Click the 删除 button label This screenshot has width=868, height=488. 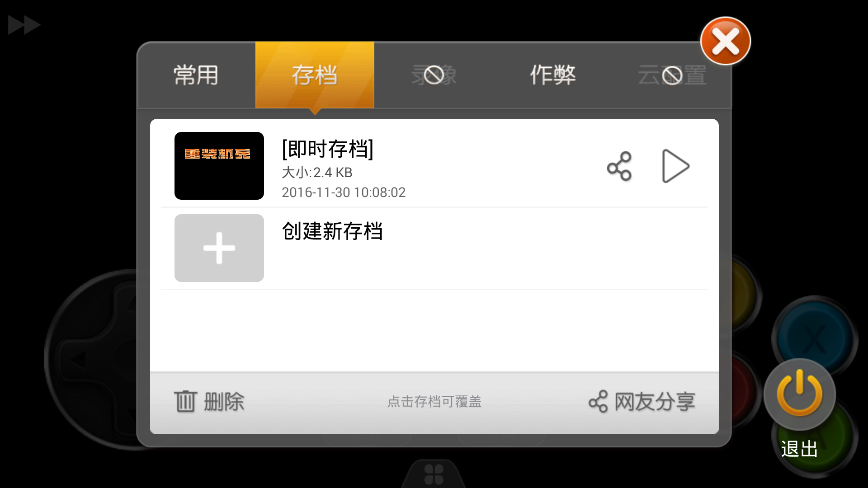click(x=224, y=402)
